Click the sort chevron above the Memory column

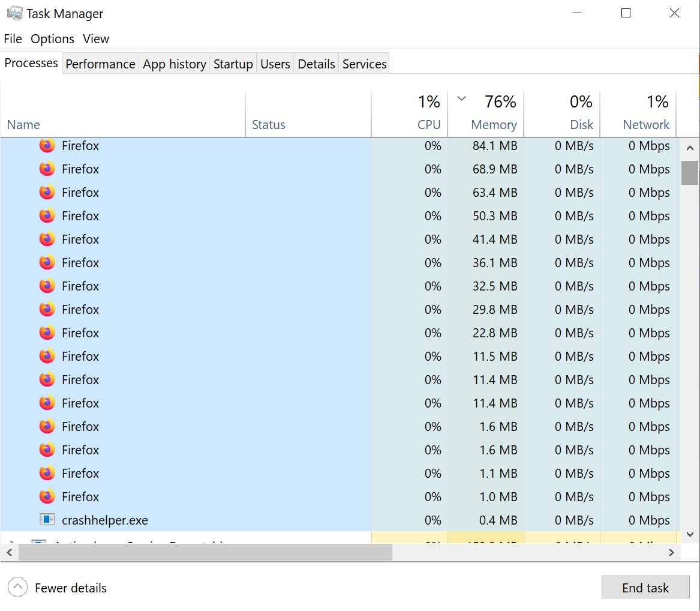461,99
